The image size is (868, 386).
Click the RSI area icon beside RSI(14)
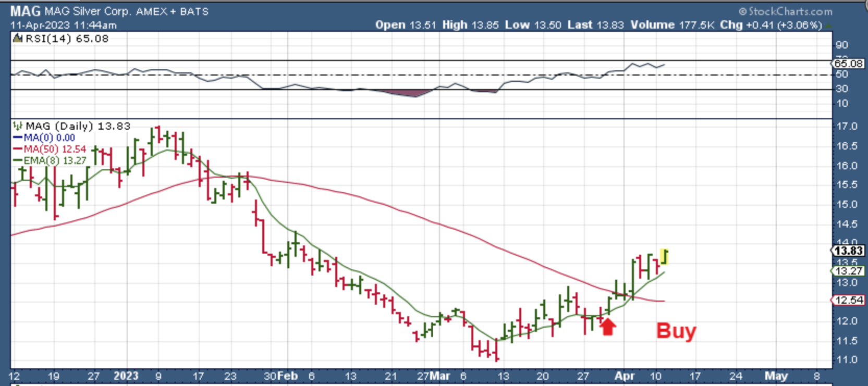point(18,38)
